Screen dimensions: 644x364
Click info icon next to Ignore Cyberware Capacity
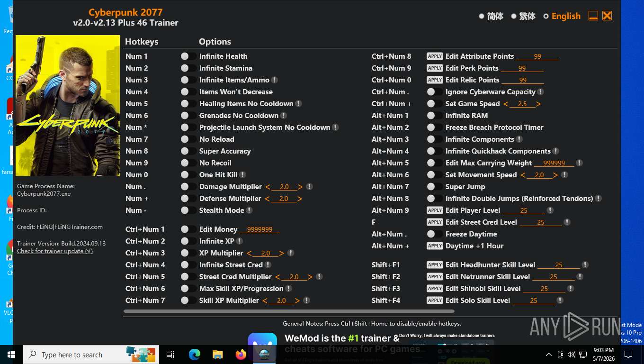(x=541, y=92)
